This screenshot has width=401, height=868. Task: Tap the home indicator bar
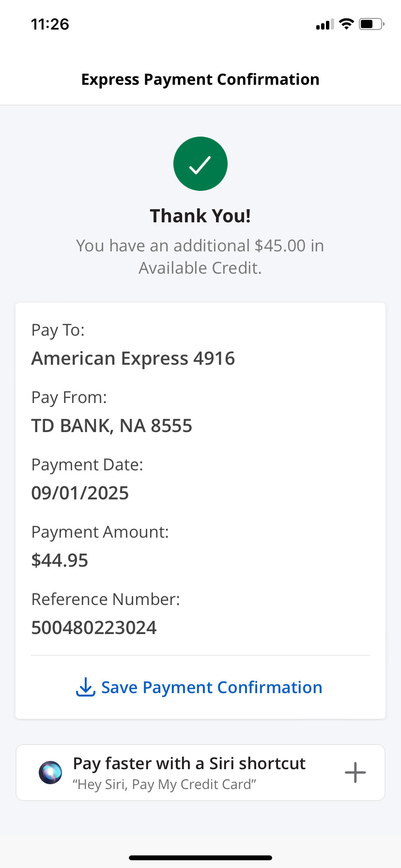pos(200,857)
